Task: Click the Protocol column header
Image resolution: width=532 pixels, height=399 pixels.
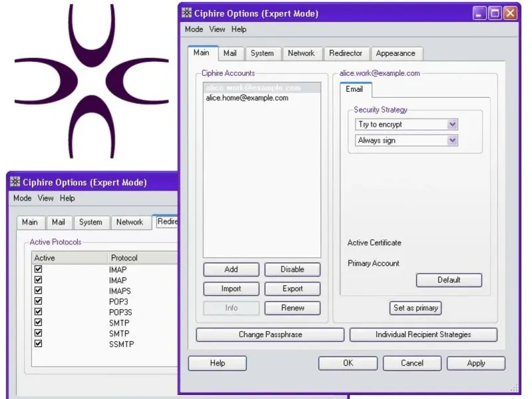Action: pyautogui.click(x=142, y=258)
